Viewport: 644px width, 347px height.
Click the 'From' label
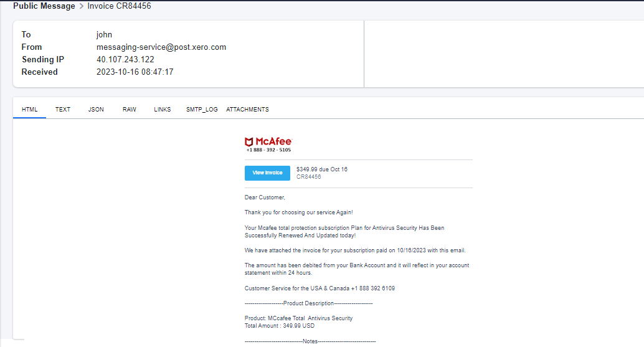pyautogui.click(x=32, y=47)
